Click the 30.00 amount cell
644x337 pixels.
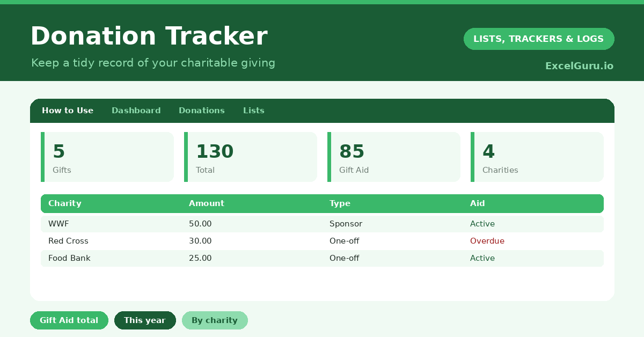[x=200, y=241]
